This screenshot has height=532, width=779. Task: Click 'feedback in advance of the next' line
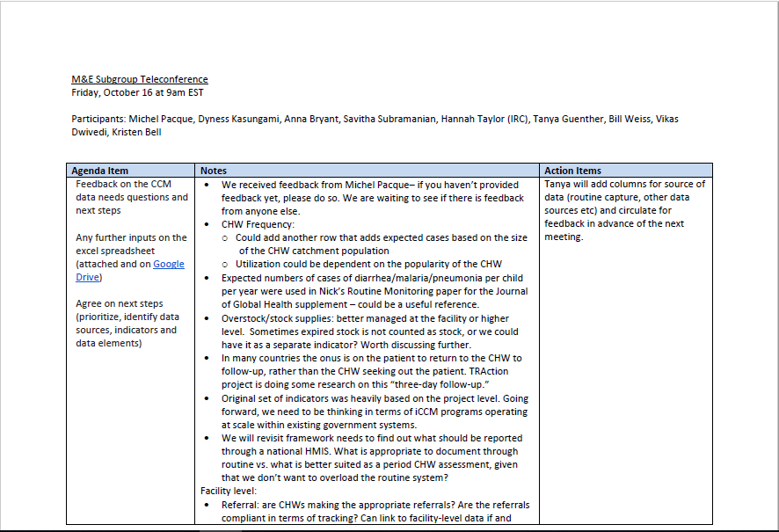(614, 223)
